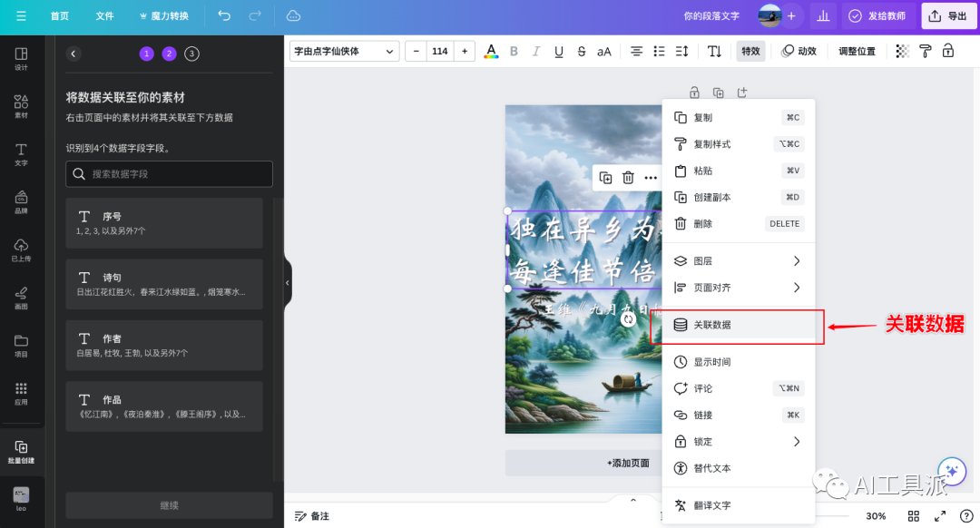980x528 pixels.
Task: Click the 发给教师 send to teacher button
Action: click(878, 16)
